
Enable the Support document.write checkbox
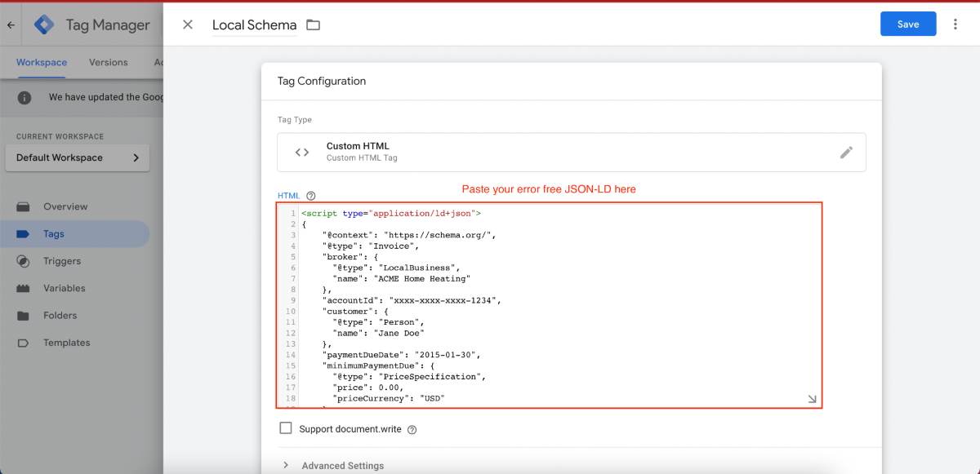click(286, 428)
